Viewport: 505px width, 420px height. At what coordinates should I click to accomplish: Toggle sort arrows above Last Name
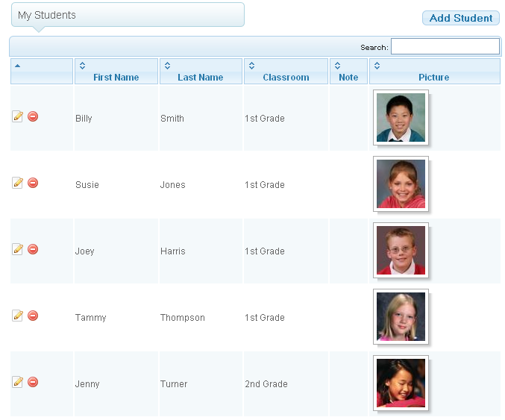(x=168, y=66)
